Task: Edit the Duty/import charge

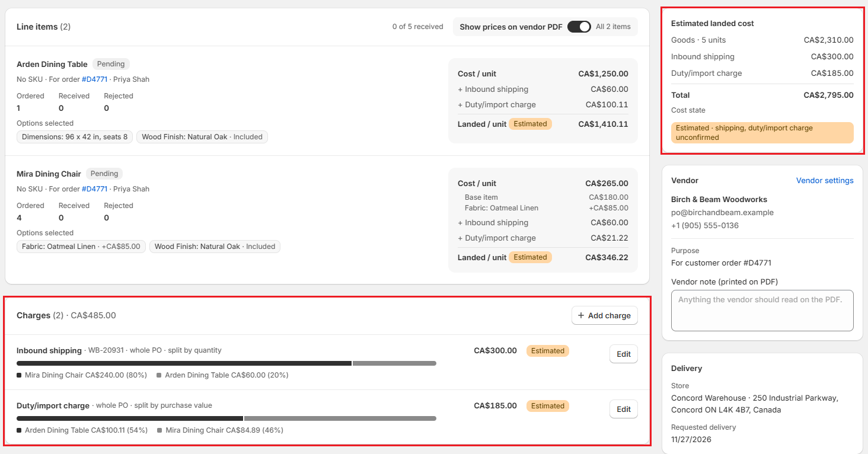Action: (x=623, y=409)
